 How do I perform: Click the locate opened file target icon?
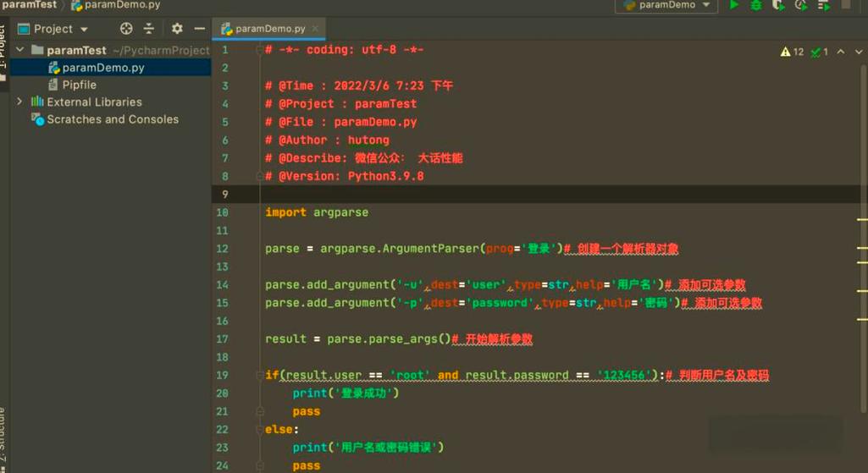click(126, 29)
